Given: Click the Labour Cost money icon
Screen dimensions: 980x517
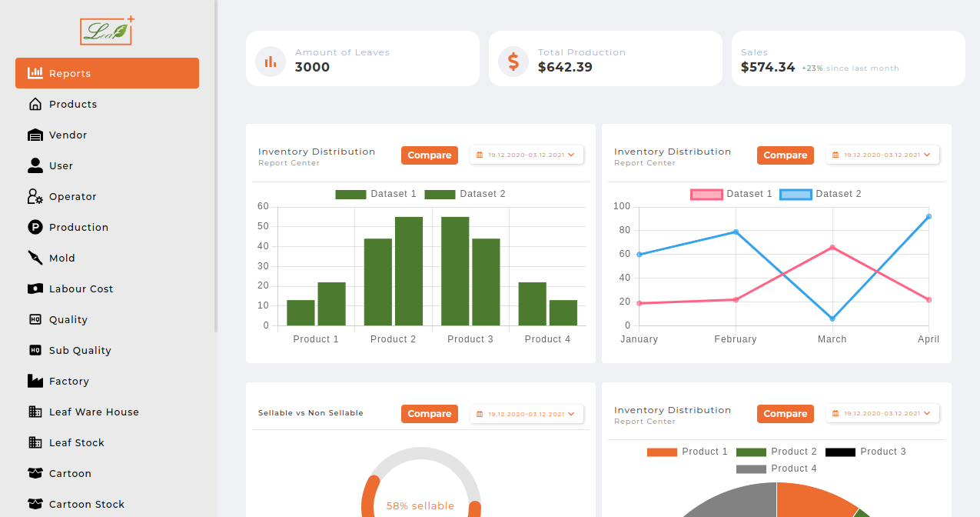Looking at the screenshot, I should tap(35, 289).
